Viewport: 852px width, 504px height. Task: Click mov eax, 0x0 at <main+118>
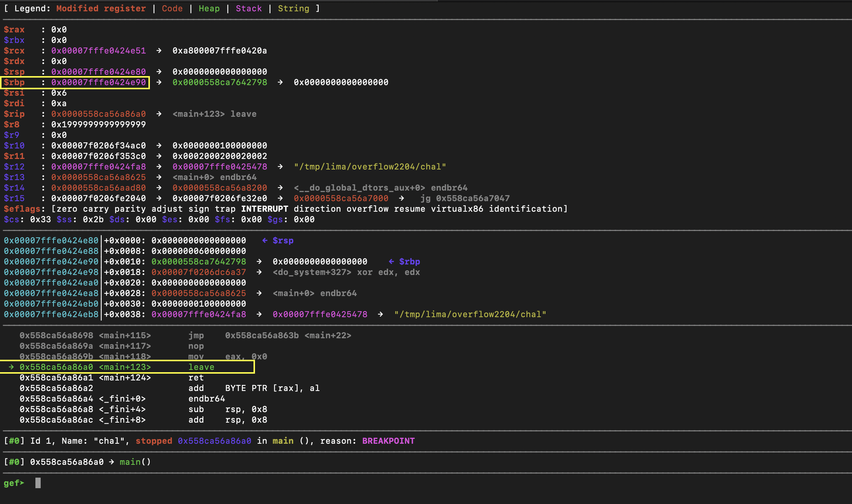pos(144,356)
